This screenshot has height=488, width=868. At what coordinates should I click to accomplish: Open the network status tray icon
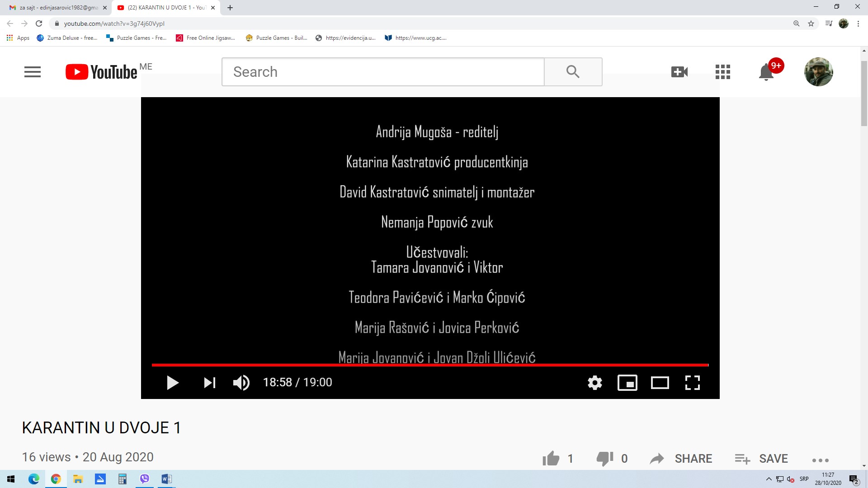pos(780,479)
